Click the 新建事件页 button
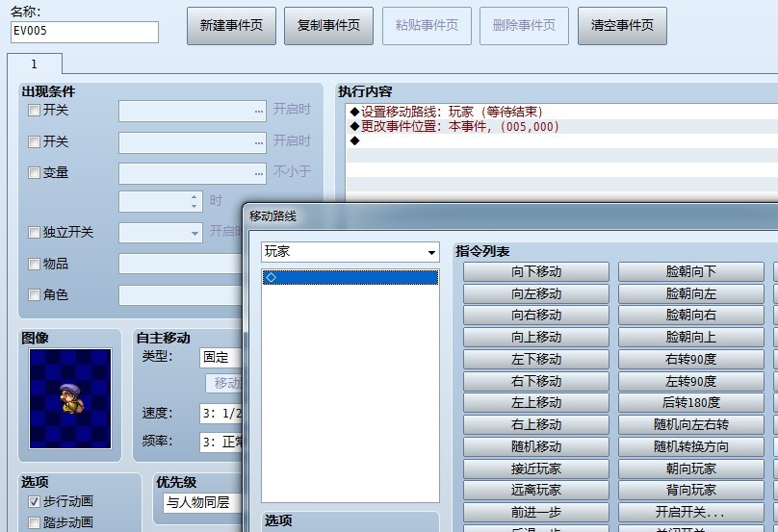 231,26
